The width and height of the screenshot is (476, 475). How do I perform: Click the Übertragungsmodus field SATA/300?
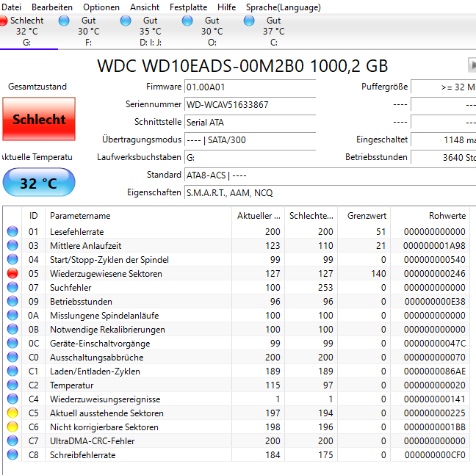(250, 139)
